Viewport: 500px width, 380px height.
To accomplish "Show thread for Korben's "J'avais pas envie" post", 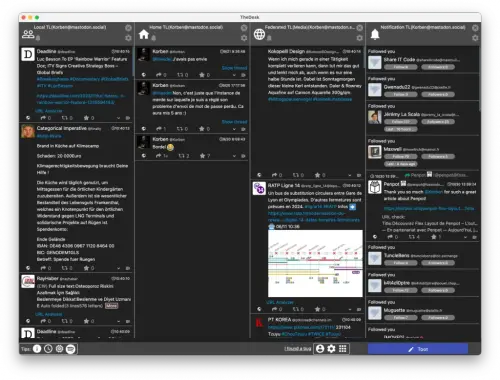I will pos(235,68).
